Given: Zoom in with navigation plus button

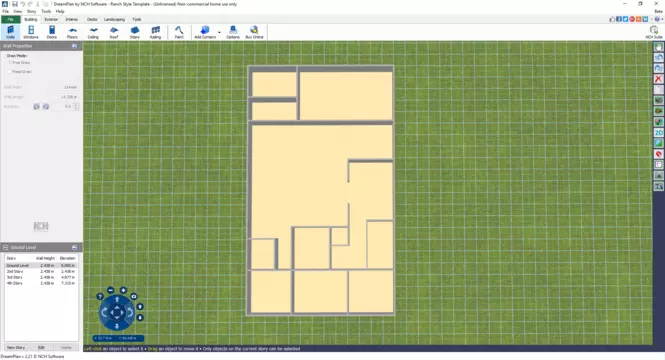Looking at the screenshot, I should click(x=123, y=290).
